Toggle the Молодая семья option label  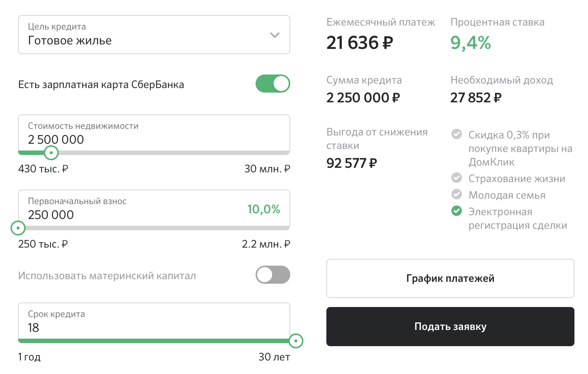(507, 195)
